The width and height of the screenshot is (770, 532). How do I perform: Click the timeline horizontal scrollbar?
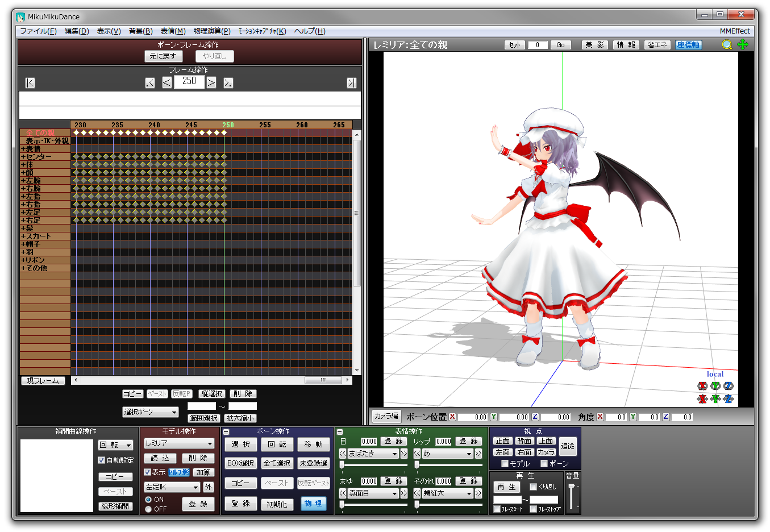(x=212, y=380)
